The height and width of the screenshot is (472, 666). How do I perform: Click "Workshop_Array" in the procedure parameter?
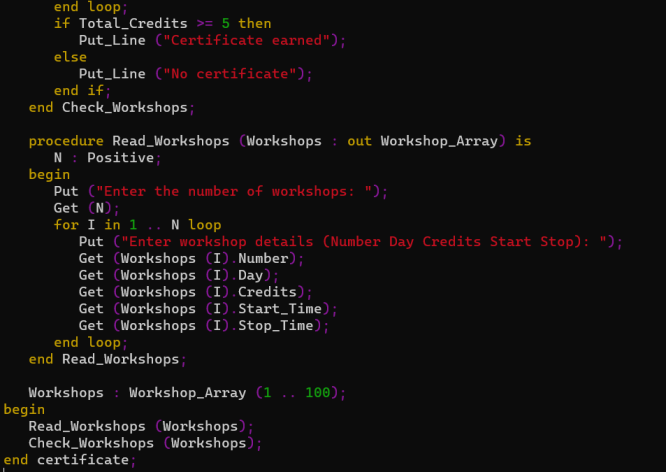pos(439,141)
